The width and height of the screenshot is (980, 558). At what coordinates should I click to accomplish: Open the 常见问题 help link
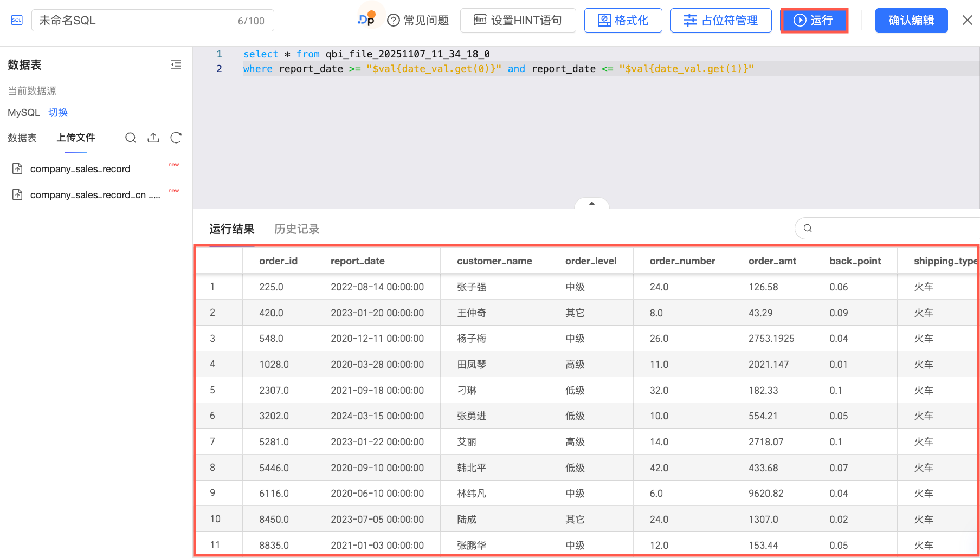[418, 21]
